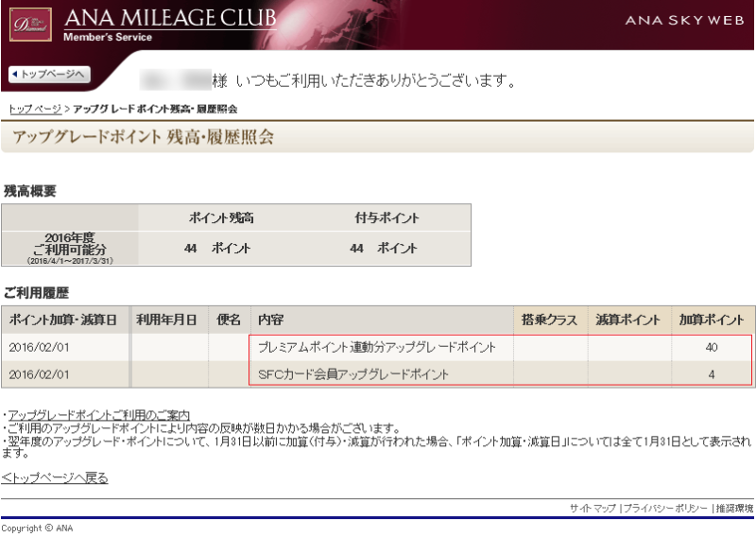Click the 2016年度 ご利用可能分 row label
The image size is (756, 537).
(x=70, y=248)
